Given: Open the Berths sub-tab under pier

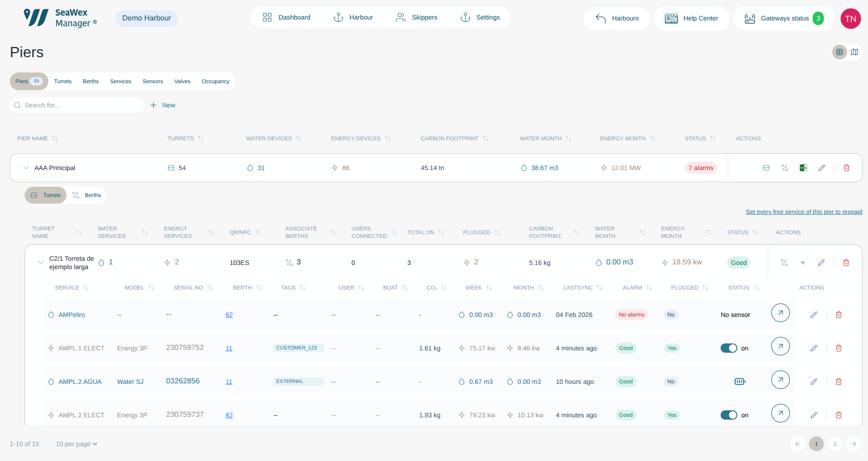Looking at the screenshot, I should point(87,195).
